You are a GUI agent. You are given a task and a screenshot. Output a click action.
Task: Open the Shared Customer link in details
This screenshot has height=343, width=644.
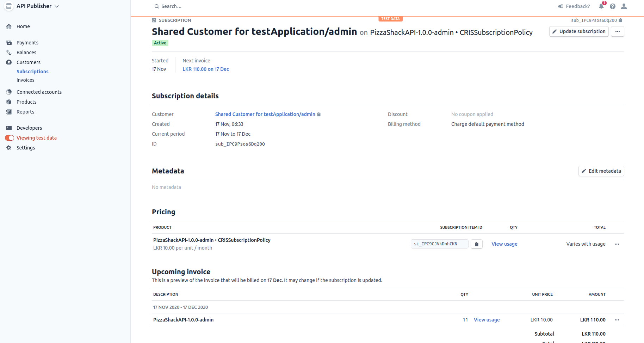tap(265, 114)
